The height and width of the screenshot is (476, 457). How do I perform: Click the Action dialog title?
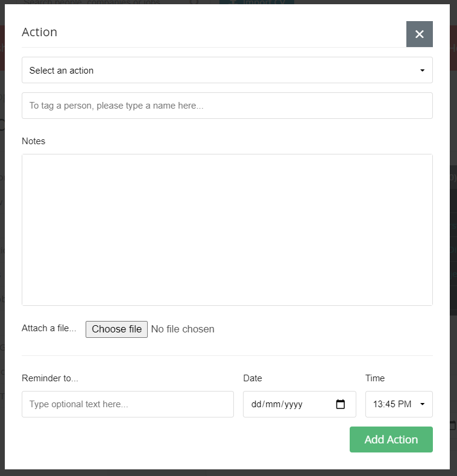click(39, 32)
